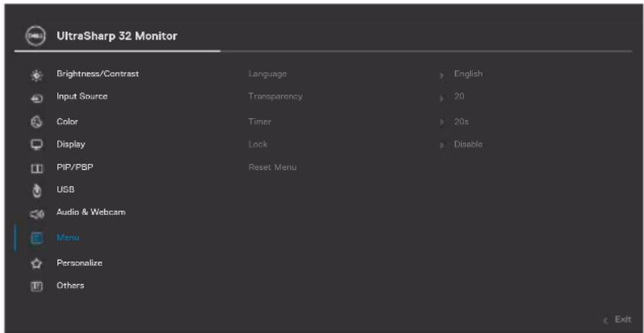The width and height of the screenshot is (644, 333).
Task: Click the Color palette icon
Action: (x=37, y=122)
